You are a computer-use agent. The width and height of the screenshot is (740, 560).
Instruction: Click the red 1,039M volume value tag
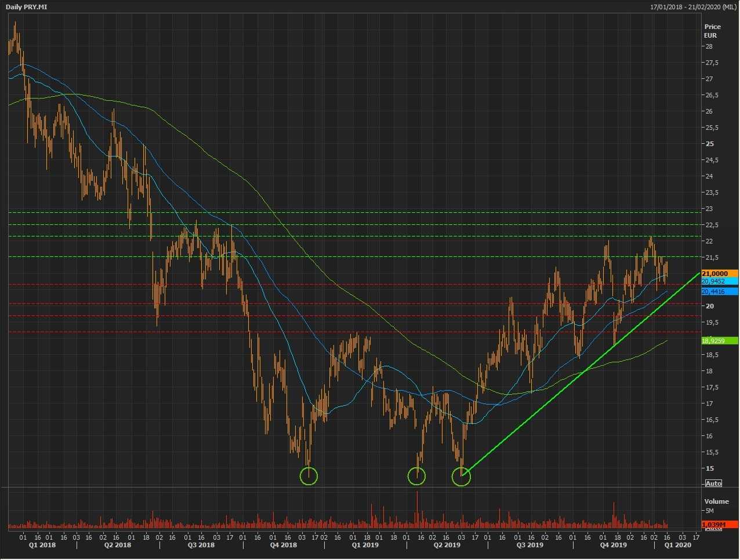coord(719,524)
